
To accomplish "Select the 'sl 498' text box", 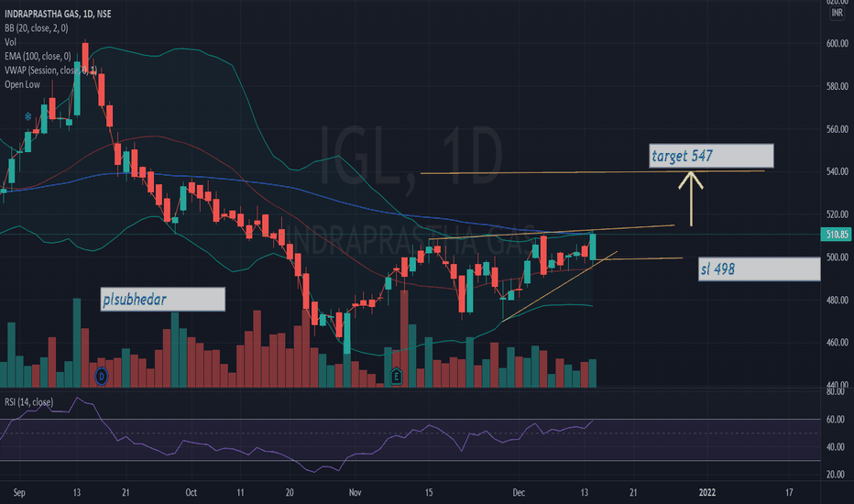I will click(x=760, y=269).
